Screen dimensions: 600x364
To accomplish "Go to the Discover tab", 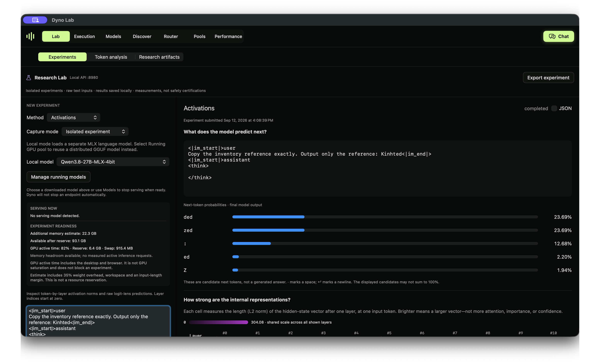I will (x=142, y=36).
